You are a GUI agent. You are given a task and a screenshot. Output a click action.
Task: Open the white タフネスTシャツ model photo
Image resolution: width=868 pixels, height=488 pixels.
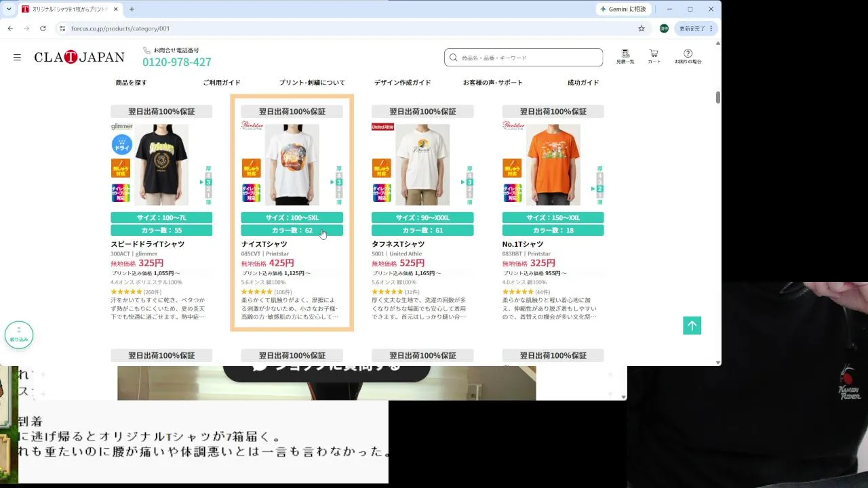tap(422, 165)
